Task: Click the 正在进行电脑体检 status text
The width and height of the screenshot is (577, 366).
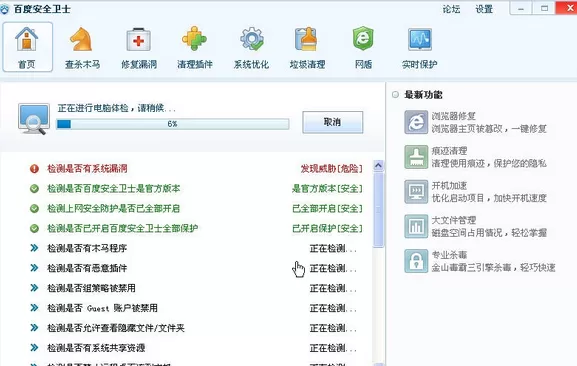Action: coord(117,108)
